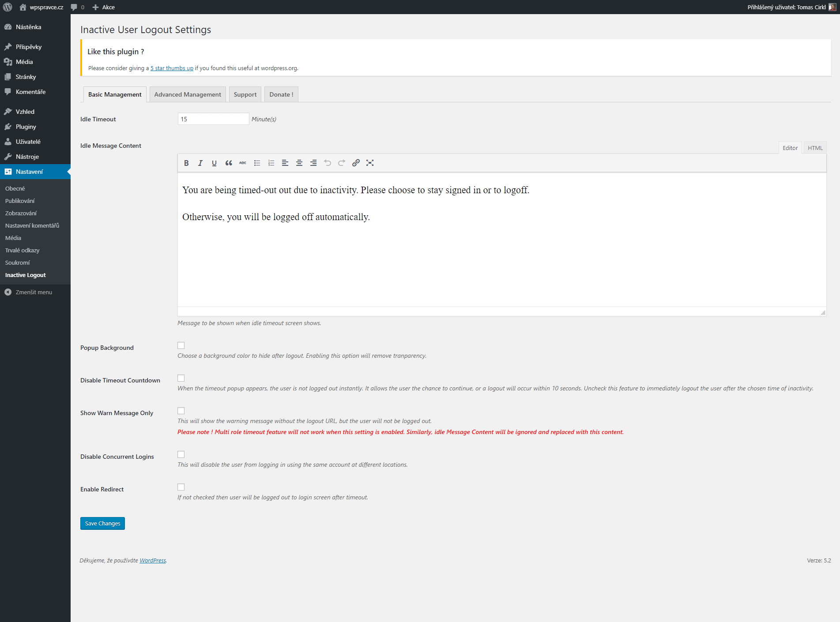Check the Enable Redirect box
Viewport: 840px width, 622px height.
pyautogui.click(x=181, y=487)
